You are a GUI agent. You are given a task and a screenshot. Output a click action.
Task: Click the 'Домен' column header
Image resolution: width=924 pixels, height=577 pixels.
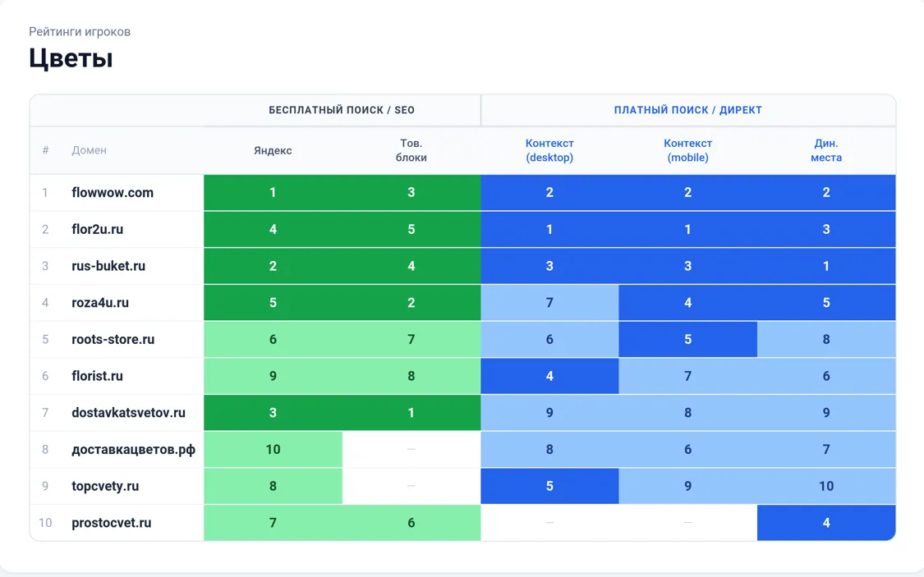click(x=89, y=150)
